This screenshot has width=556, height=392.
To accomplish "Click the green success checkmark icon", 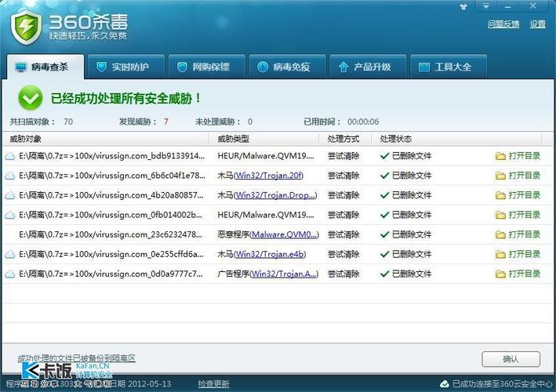I will (x=31, y=97).
